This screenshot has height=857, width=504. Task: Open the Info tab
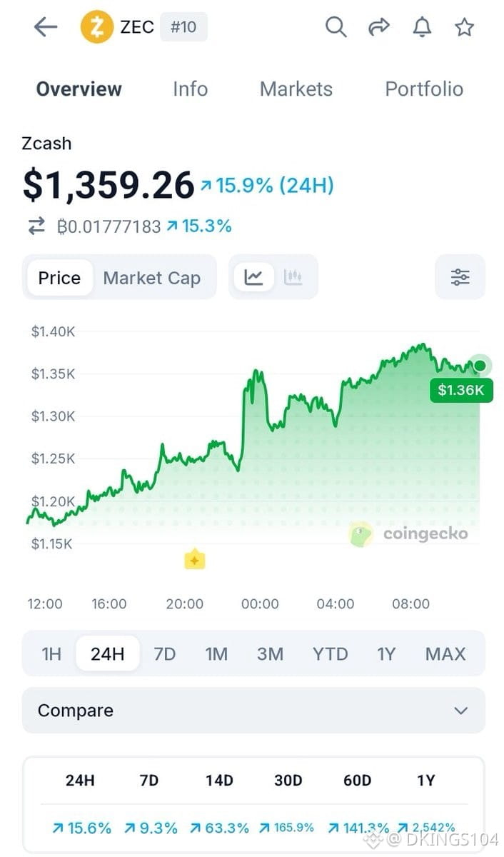(191, 89)
